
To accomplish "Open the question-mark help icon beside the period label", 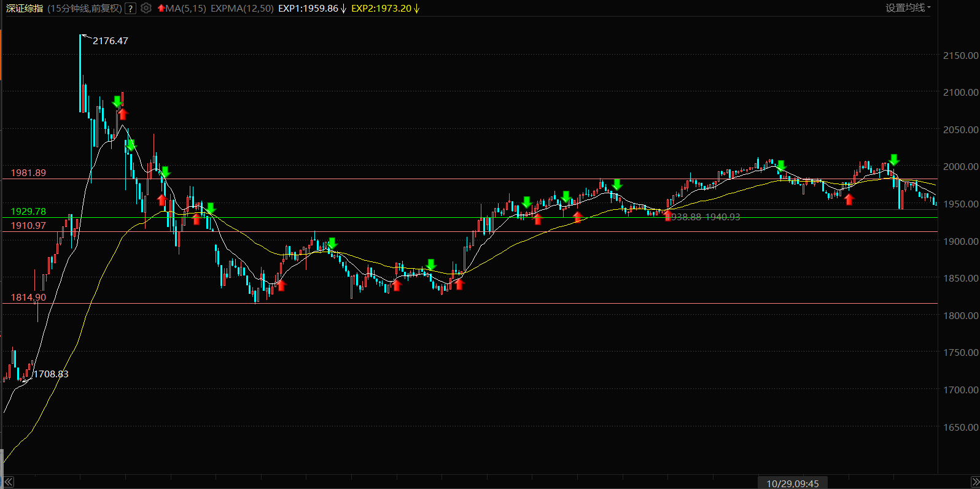I will tap(130, 8).
